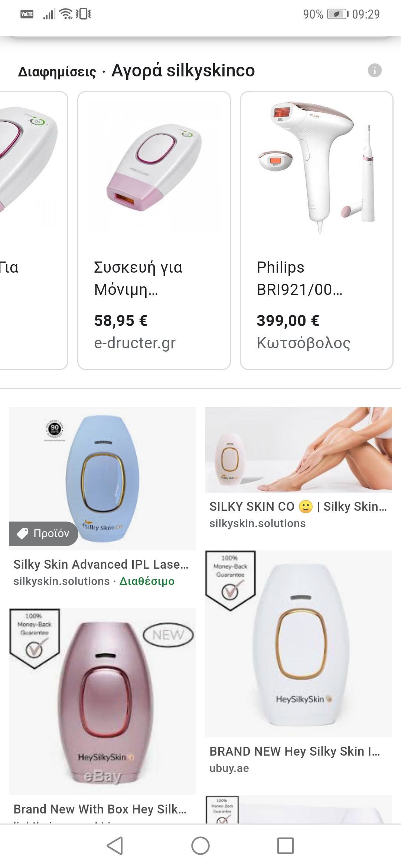This screenshot has width=401, height=868.
Task: Tap the ads info icon
Action: (374, 70)
